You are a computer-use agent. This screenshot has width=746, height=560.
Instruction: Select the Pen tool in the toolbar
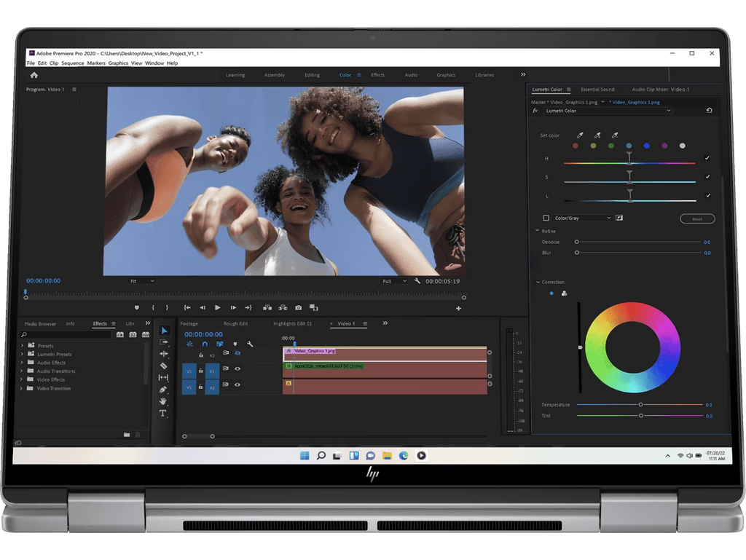pyautogui.click(x=163, y=390)
